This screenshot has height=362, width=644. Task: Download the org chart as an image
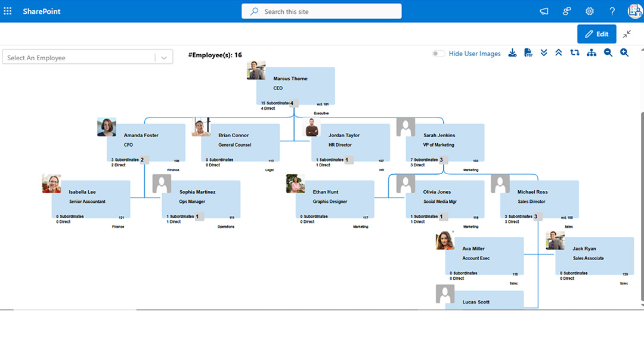[x=512, y=52]
